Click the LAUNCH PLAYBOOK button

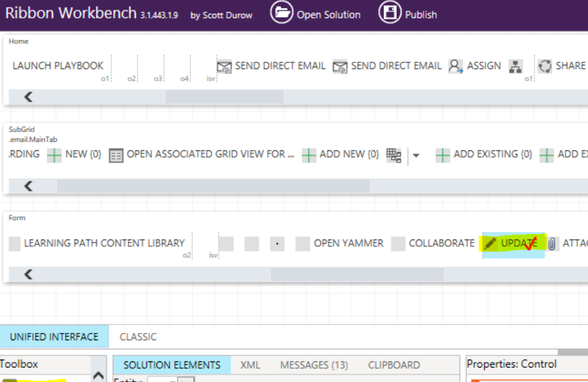pyautogui.click(x=58, y=65)
